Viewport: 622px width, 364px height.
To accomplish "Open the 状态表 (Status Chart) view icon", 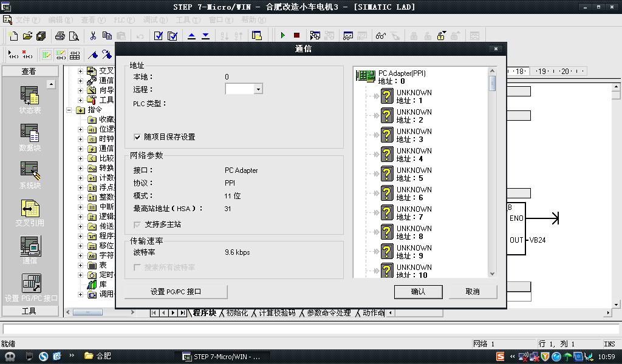I will (x=30, y=96).
